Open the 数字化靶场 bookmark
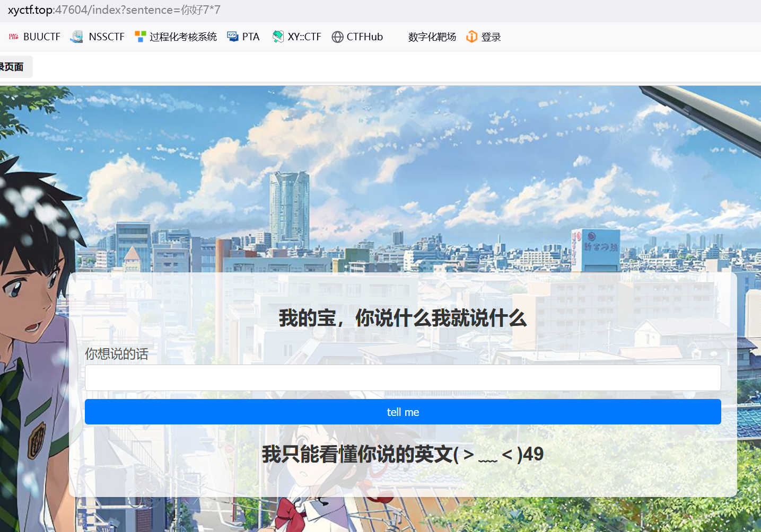This screenshot has width=761, height=532. click(x=432, y=37)
